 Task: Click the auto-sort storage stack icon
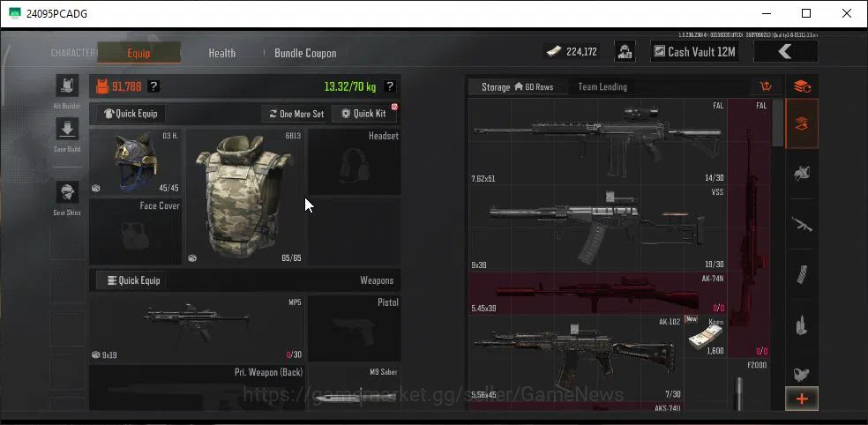click(802, 86)
